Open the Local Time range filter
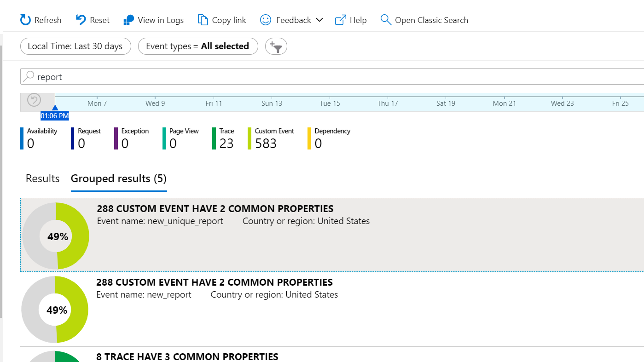 tap(75, 46)
